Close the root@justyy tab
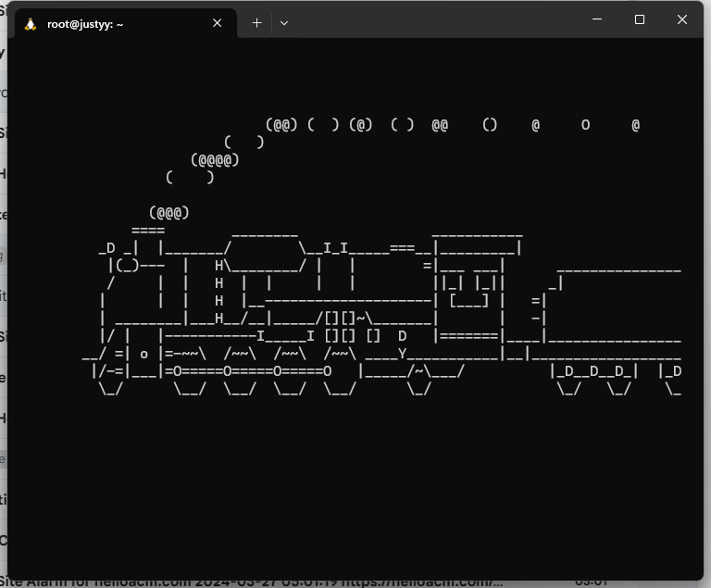 [x=218, y=23]
